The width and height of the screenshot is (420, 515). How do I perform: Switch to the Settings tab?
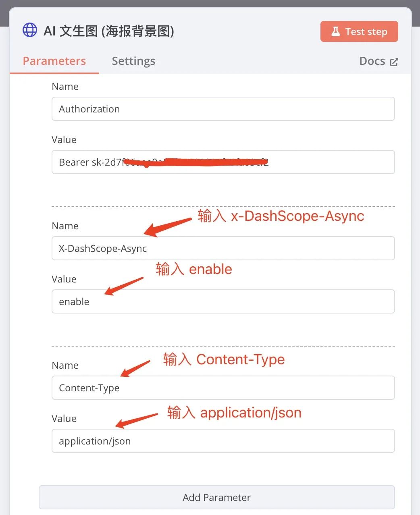point(133,61)
